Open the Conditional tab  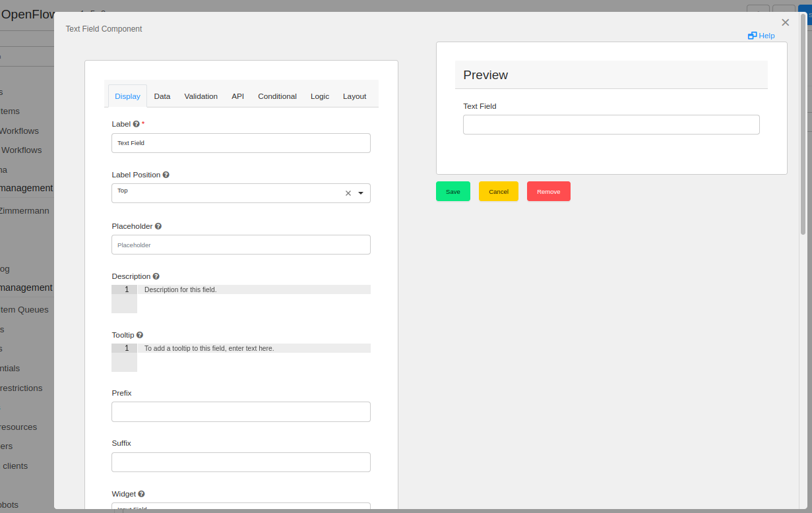click(x=277, y=96)
